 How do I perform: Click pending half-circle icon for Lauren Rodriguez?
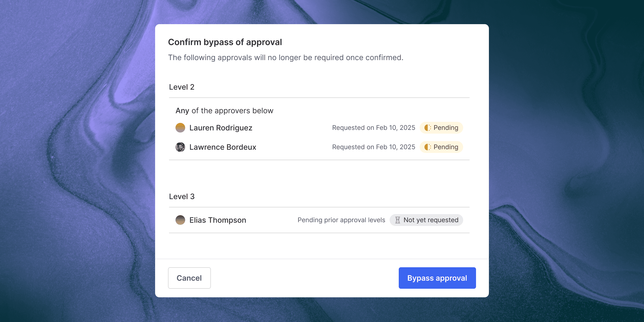pyautogui.click(x=427, y=128)
